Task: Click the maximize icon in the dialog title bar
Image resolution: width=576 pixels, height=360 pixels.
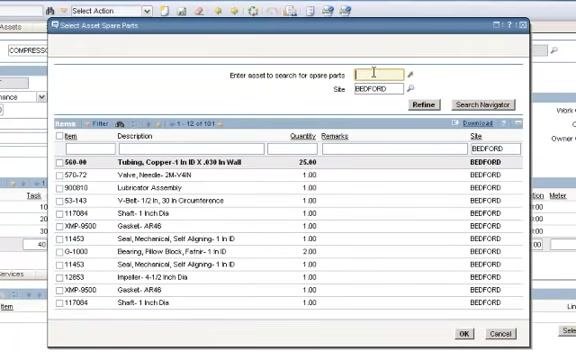Action: click(496, 25)
